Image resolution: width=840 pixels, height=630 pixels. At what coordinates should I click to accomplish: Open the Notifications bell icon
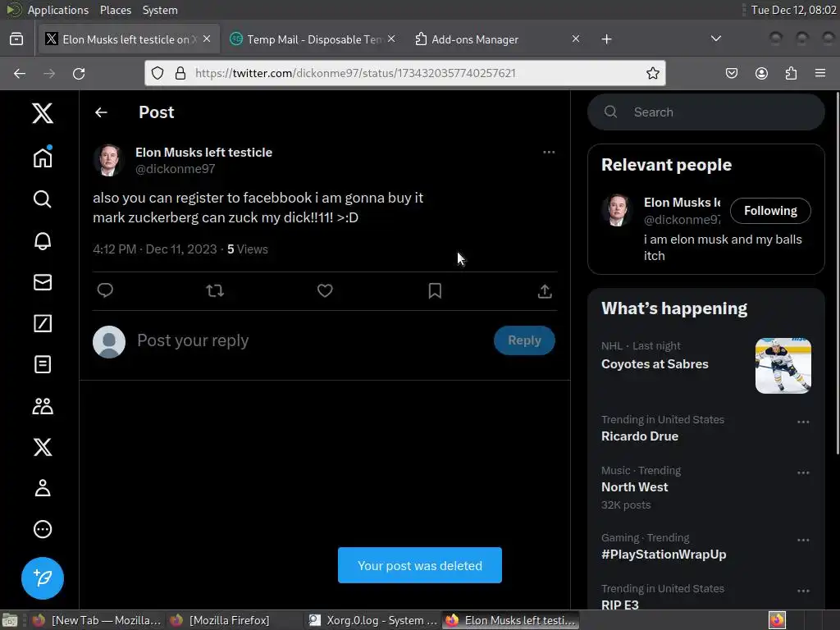coord(43,240)
